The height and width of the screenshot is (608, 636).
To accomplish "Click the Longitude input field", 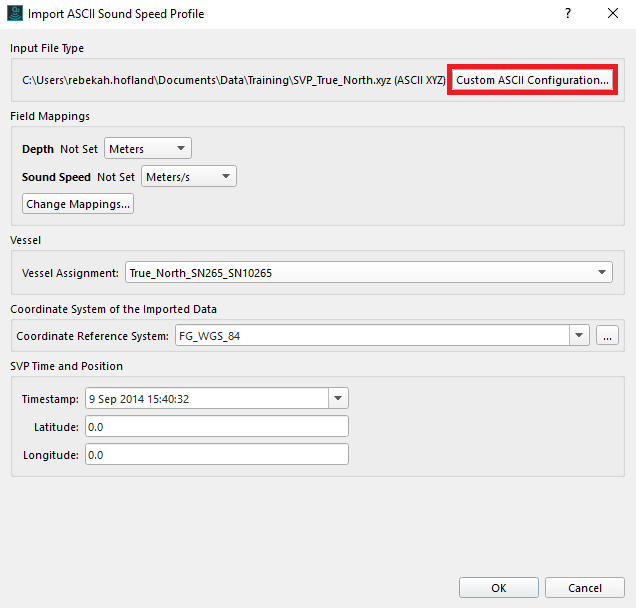I will point(217,455).
